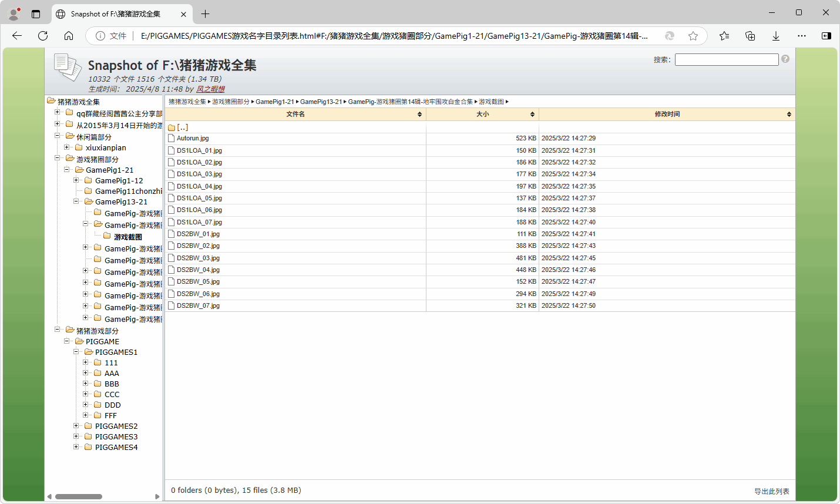Collapse the GamePig1-21 tree node
Image resolution: width=840 pixels, height=504 pixels.
[66, 170]
